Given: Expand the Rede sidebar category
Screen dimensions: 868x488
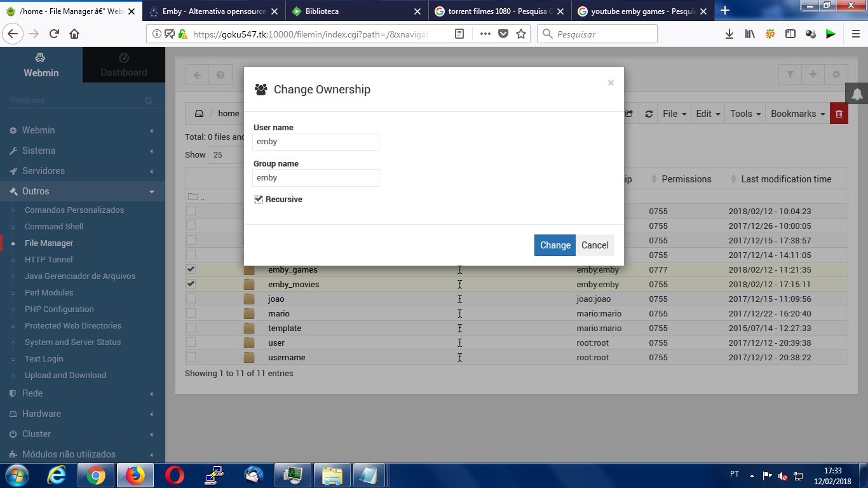Looking at the screenshot, I should click(83, 393).
